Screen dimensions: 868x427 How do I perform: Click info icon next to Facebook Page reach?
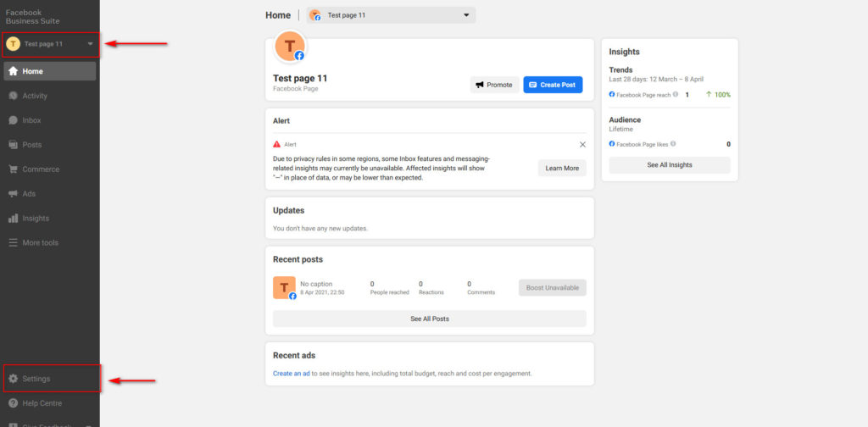676,95
